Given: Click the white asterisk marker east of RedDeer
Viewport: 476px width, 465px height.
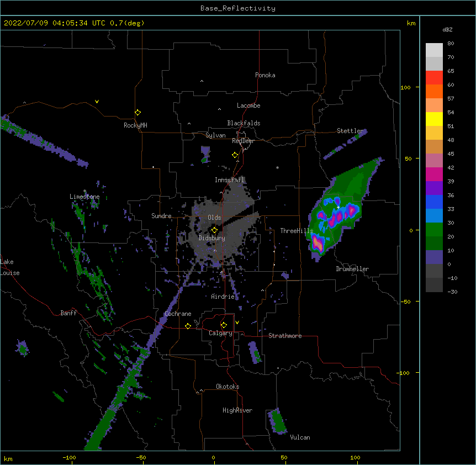Looking at the screenshot, I should (x=277, y=167).
